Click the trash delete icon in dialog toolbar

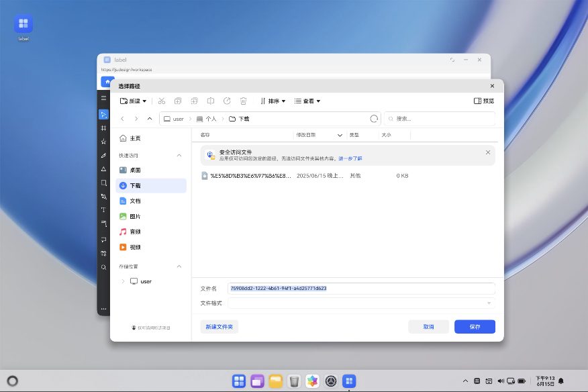(244, 101)
